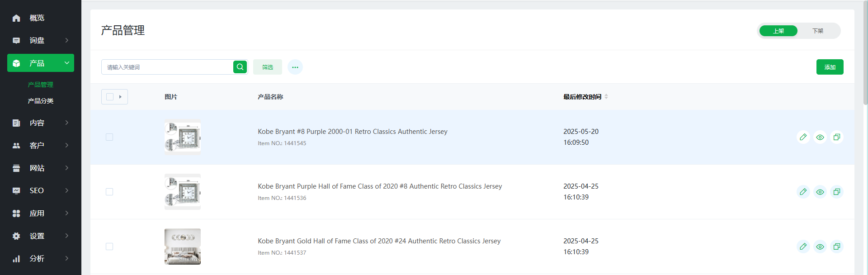The width and height of the screenshot is (868, 275).
Task: Check the box for item 1441537
Action: [x=109, y=247]
